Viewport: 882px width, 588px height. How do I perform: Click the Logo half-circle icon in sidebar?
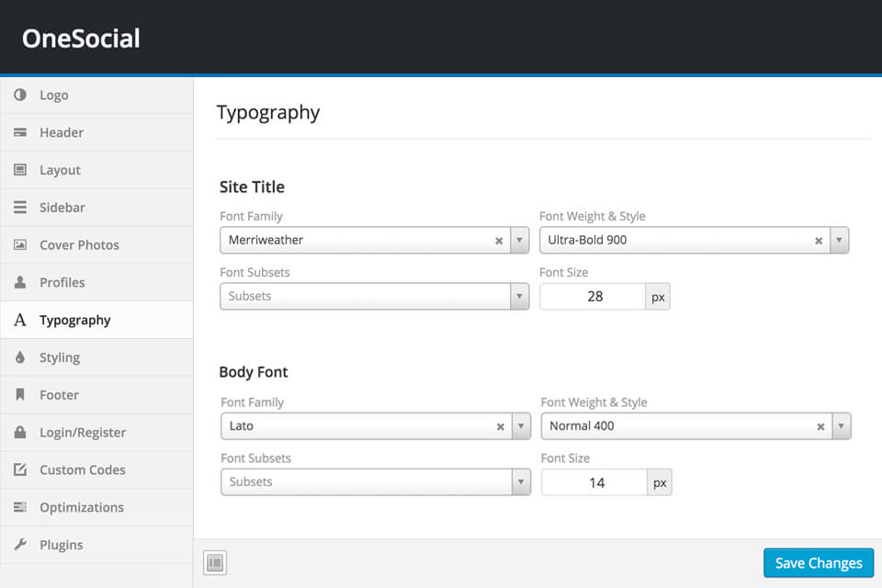[20, 96]
